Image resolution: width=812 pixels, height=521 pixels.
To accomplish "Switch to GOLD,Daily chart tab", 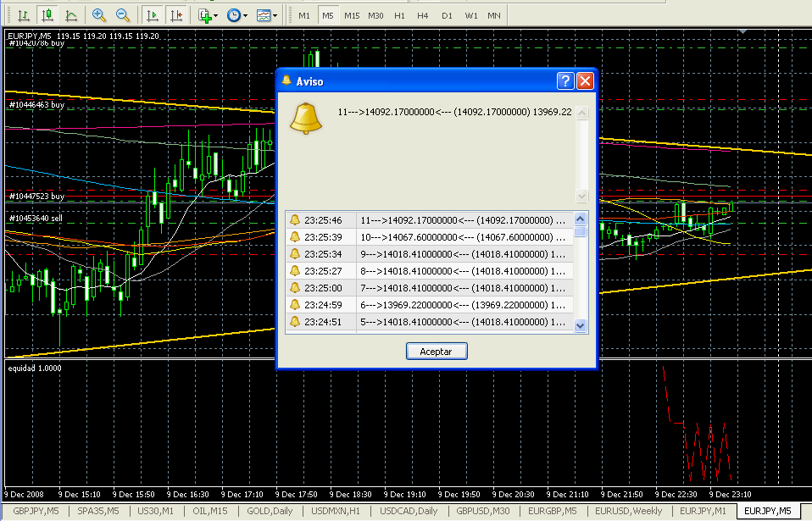I will [x=270, y=511].
